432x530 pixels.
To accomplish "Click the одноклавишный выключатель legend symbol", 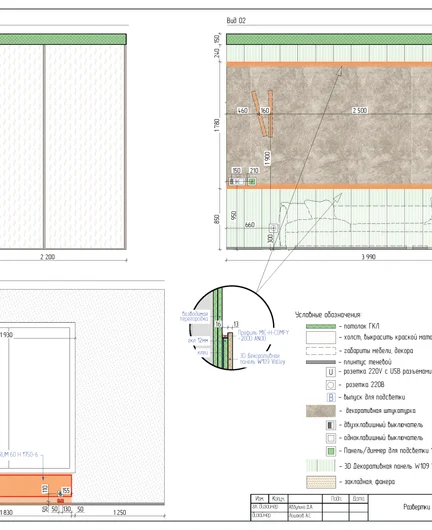I will (x=331, y=438).
